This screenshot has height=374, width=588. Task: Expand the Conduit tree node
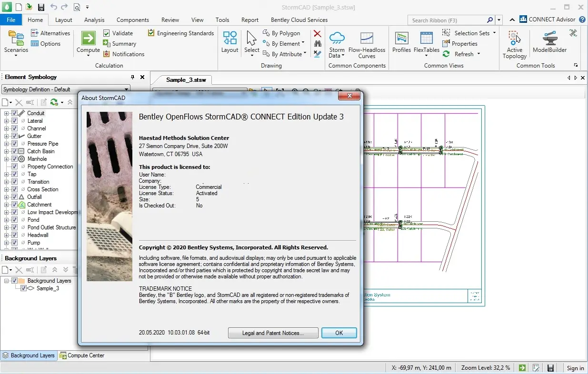pyautogui.click(x=7, y=113)
